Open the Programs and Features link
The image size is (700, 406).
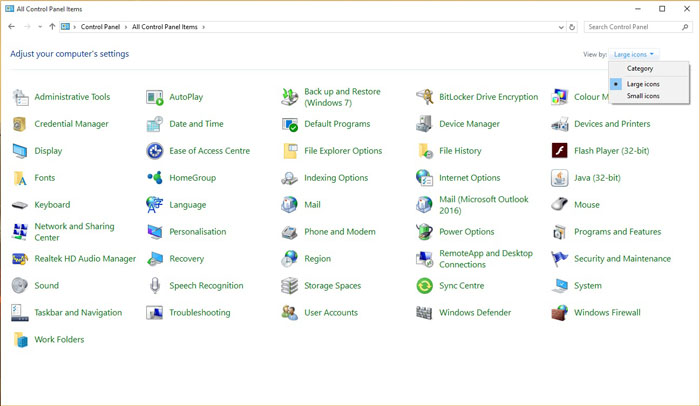click(617, 232)
